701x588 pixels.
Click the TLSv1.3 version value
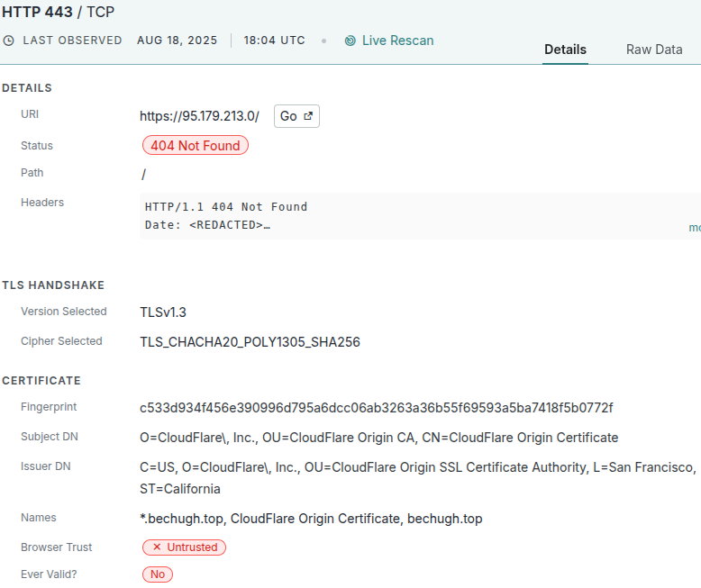163,312
